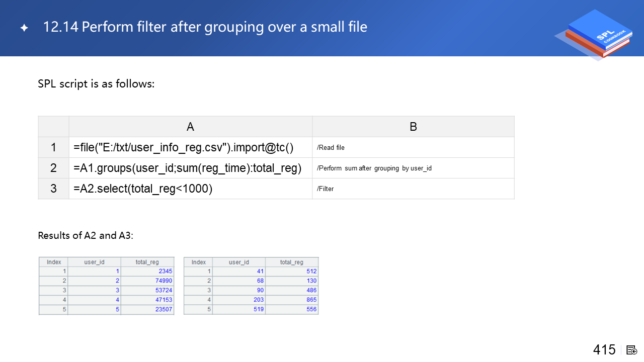Click the '/Perform sum after grouping' comment
This screenshot has width=644, height=362.
[374, 168]
